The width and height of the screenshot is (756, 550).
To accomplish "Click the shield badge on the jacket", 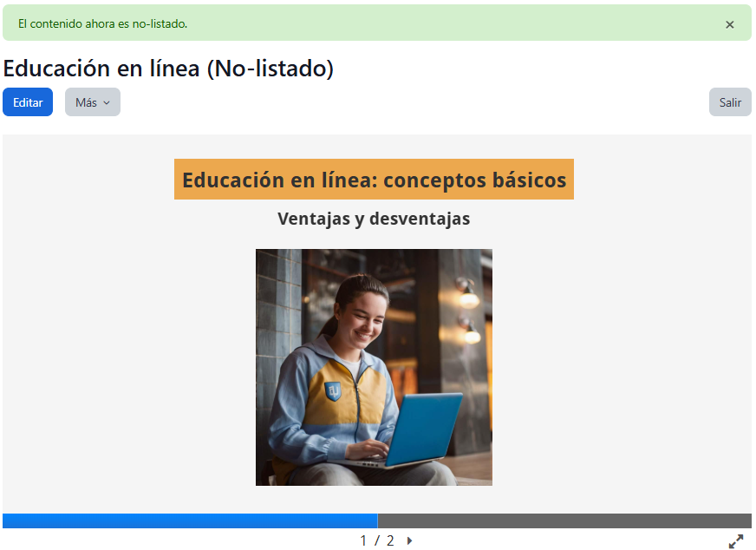I will pos(333,391).
